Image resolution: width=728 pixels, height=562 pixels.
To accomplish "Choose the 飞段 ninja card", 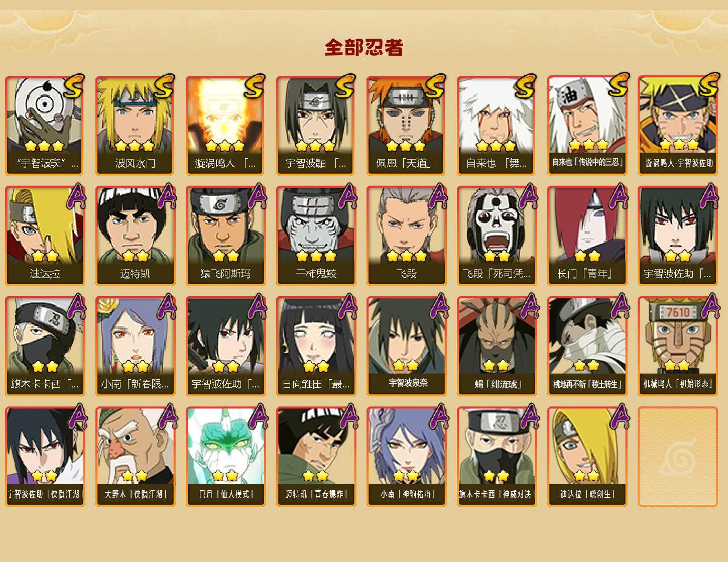I will 406,236.
